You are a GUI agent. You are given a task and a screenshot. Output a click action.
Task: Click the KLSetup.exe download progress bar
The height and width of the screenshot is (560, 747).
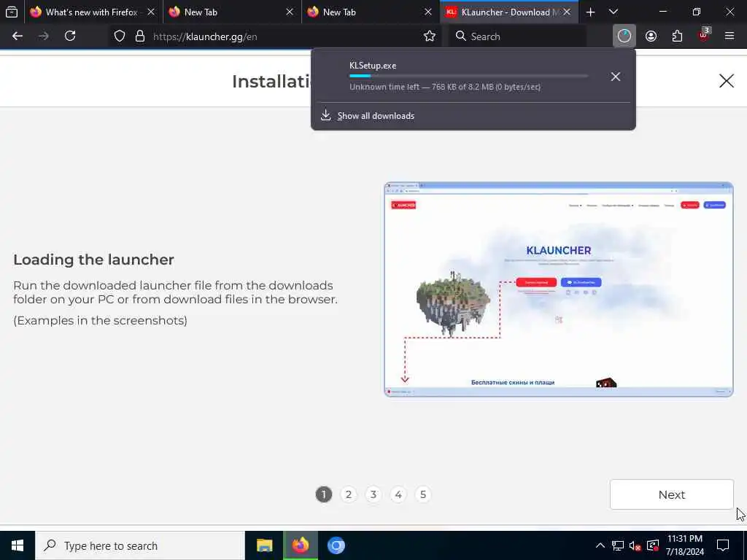(468, 76)
